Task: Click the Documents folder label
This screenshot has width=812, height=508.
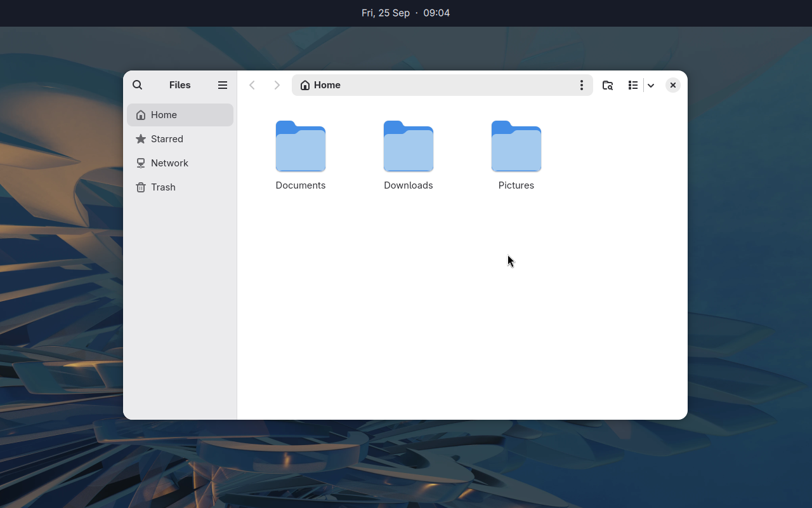Action: point(301,185)
